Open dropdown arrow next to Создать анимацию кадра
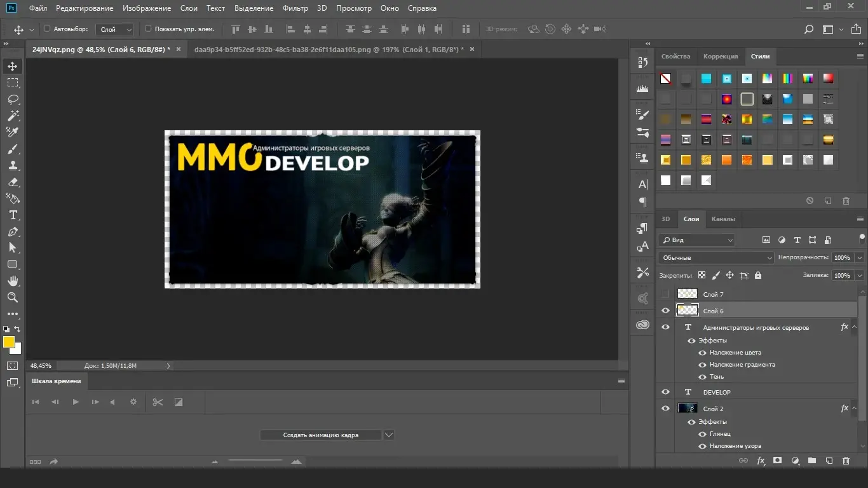 coord(390,435)
